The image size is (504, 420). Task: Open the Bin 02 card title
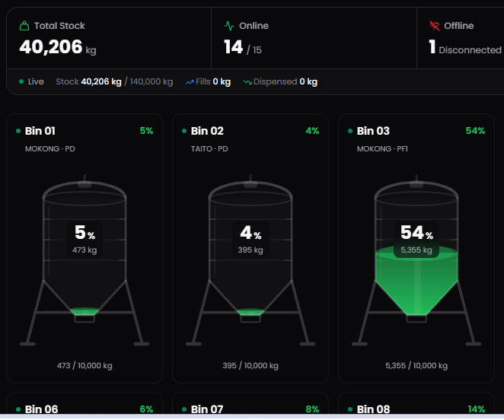(x=207, y=131)
